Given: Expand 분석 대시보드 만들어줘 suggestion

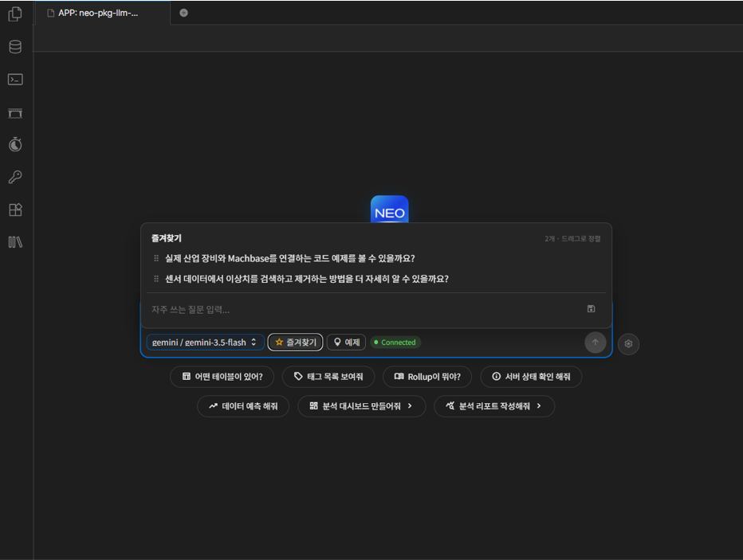Looking at the screenshot, I should 362,406.
